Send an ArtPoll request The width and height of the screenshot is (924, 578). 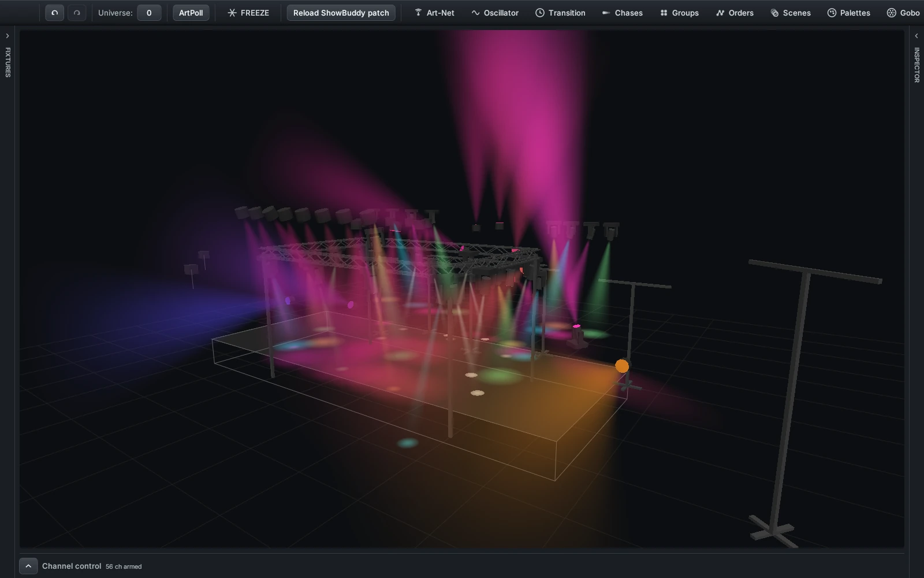point(191,13)
